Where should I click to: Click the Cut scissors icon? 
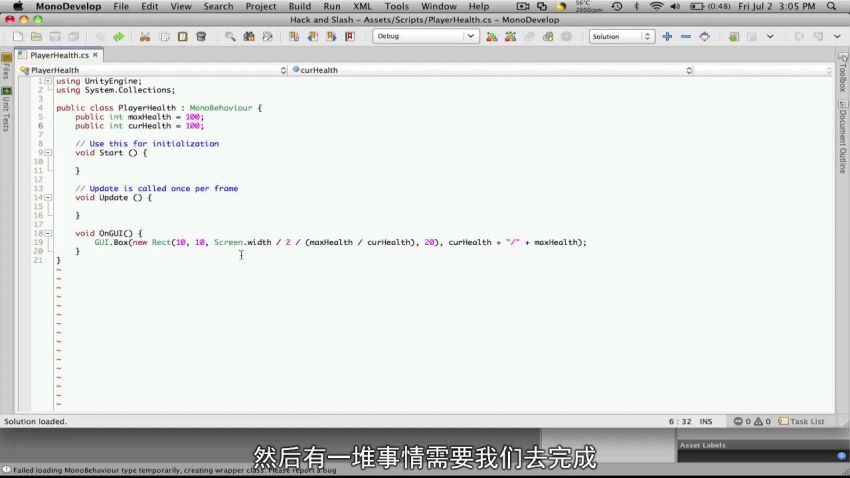coord(145,37)
